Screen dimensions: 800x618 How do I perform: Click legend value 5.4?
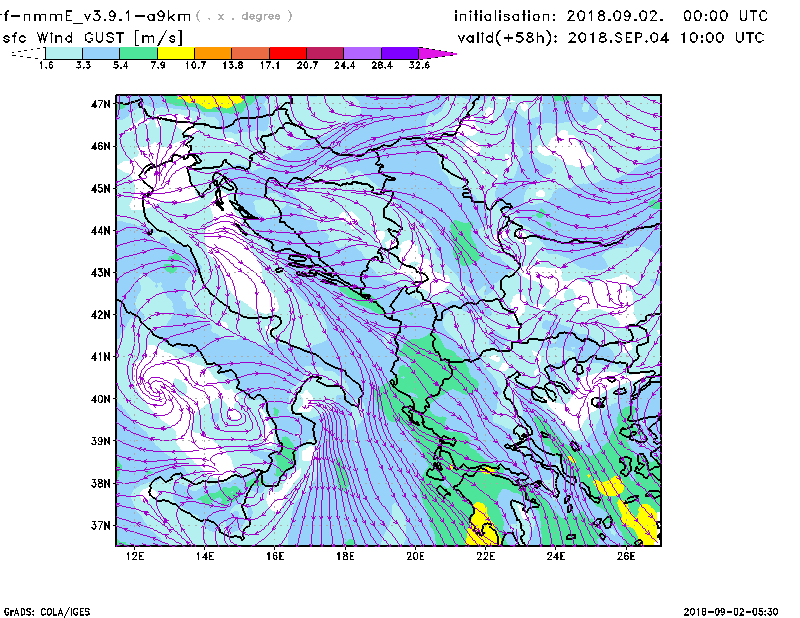[120, 65]
